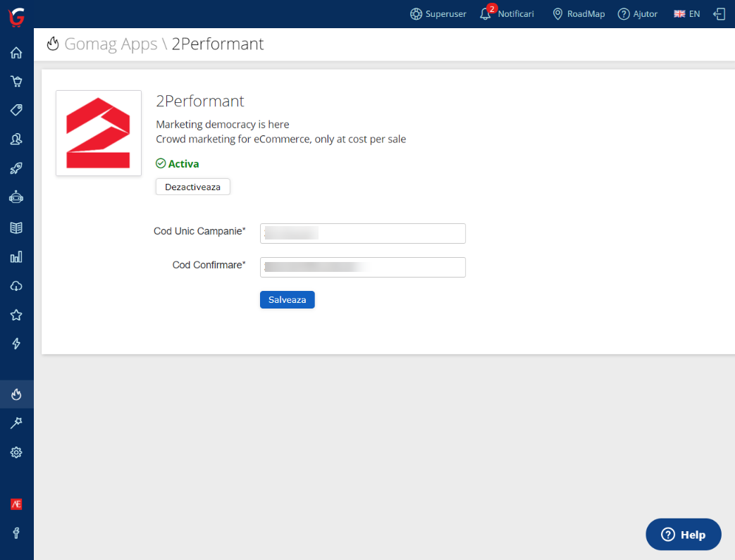The image size is (735, 560).
Task: Open the Facebook sidebar icon
Action: tap(16, 533)
